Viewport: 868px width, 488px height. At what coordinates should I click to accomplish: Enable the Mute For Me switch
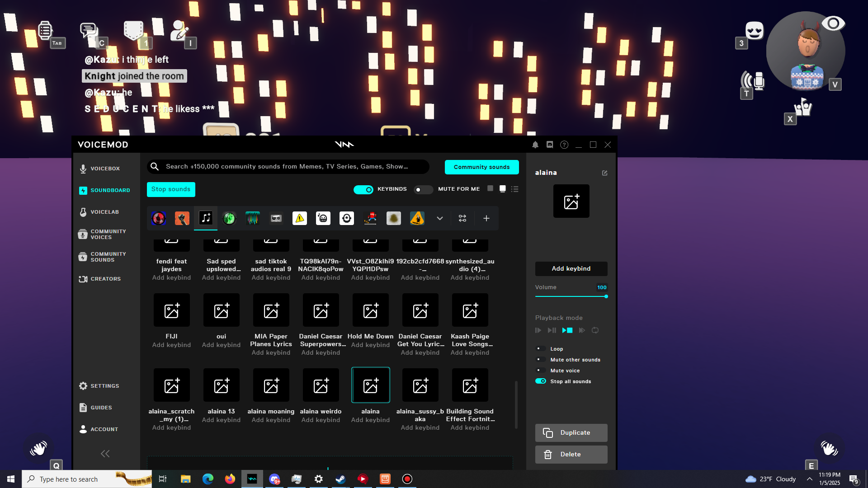pyautogui.click(x=423, y=189)
